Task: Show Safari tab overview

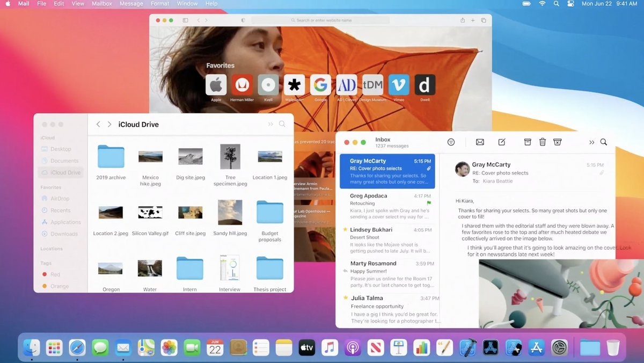Action: [x=484, y=20]
